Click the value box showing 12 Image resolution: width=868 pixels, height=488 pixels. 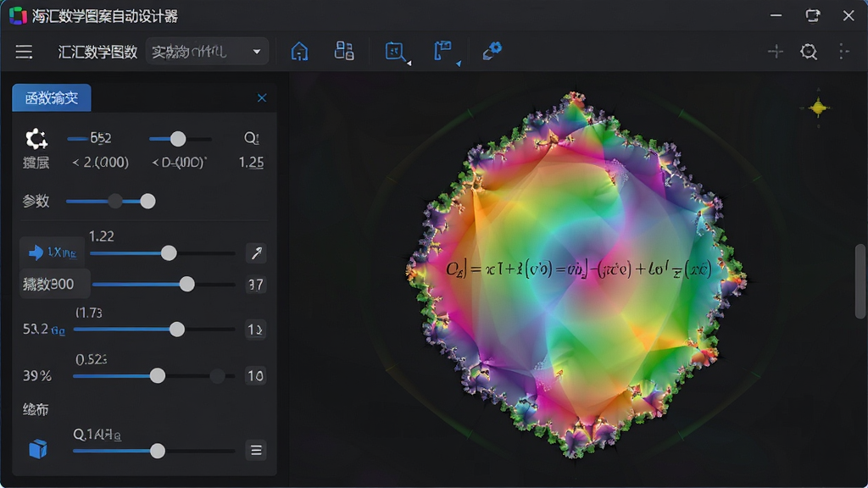256,330
